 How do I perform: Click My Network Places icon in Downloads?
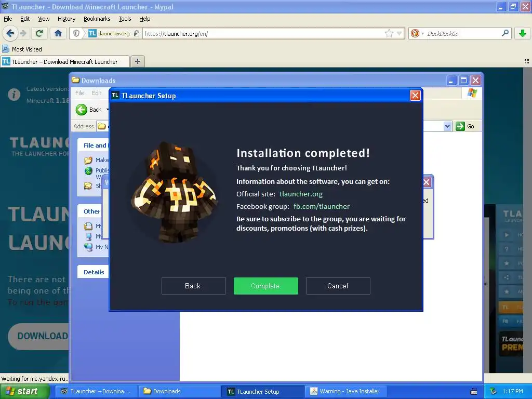coord(88,247)
